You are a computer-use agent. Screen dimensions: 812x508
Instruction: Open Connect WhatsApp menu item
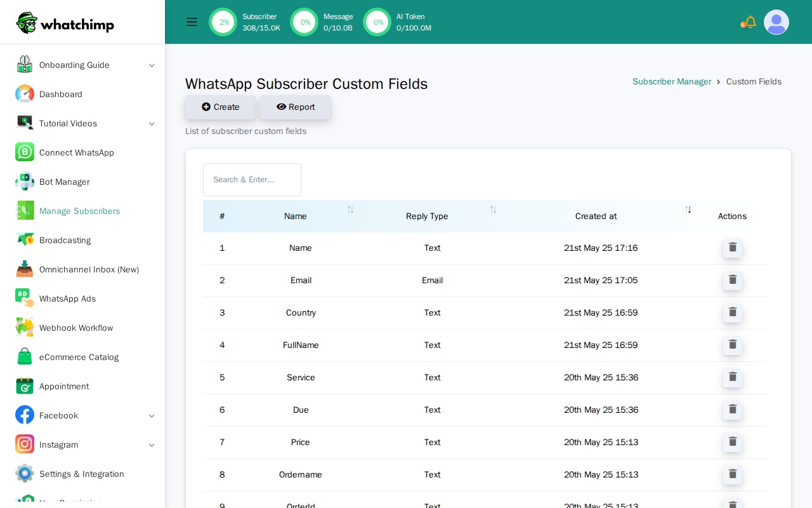(77, 152)
